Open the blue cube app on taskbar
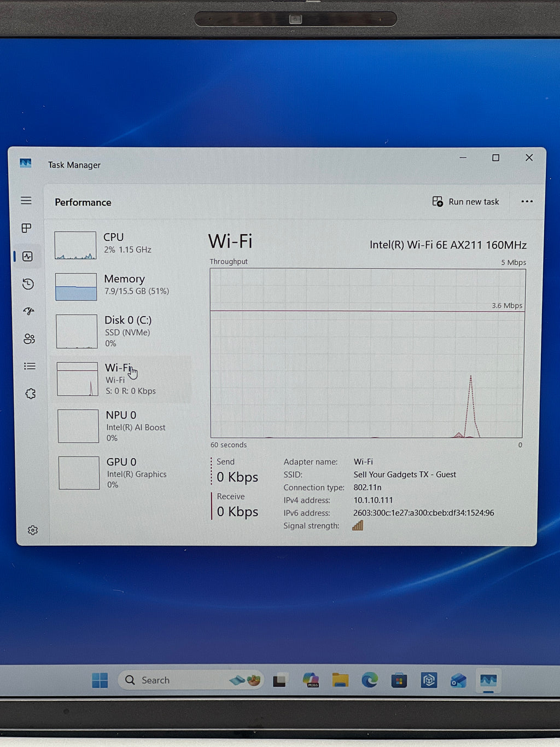 pos(429,680)
